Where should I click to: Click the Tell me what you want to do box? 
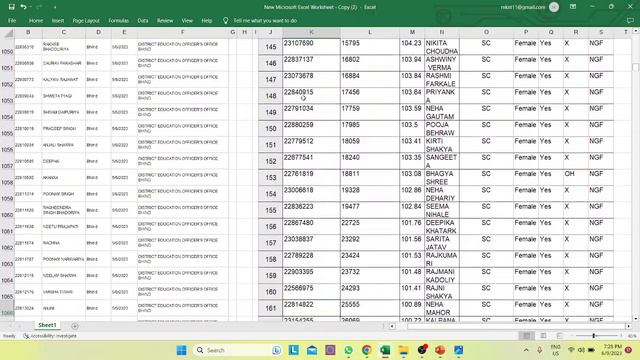[x=265, y=20]
